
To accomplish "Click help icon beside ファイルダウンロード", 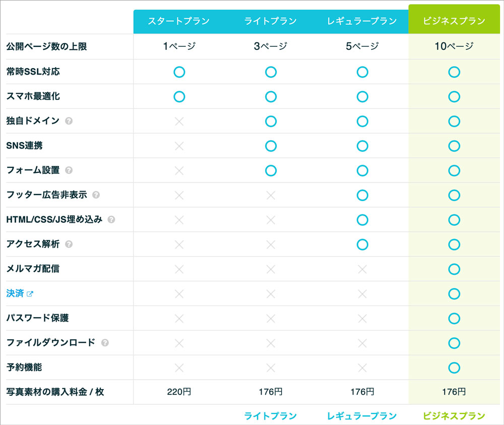I will (x=105, y=343).
